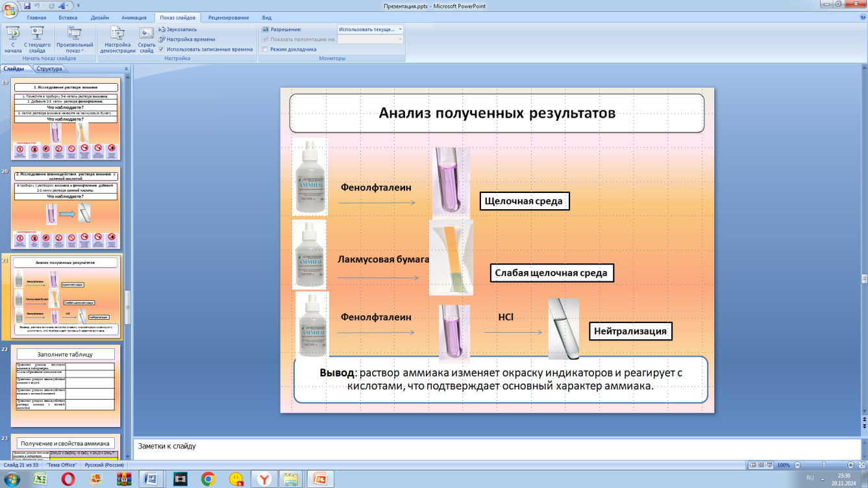Screen dimensions: 868x488
Task: Select the 'Слабая щелочная среда' box
Action: 551,273
